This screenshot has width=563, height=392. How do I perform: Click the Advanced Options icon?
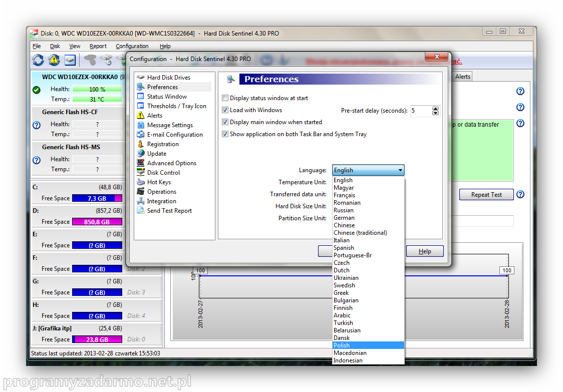[x=141, y=163]
